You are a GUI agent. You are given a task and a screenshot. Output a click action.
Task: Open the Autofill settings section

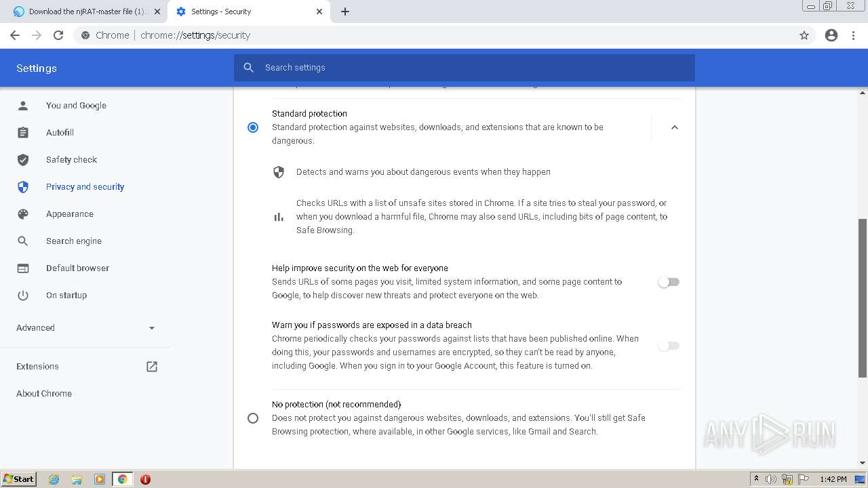click(x=60, y=132)
